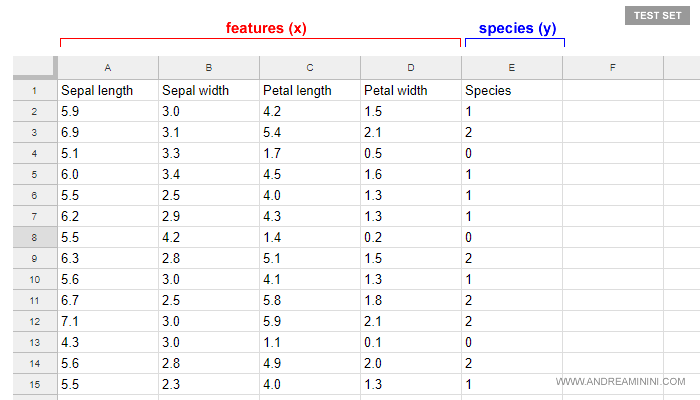Click the www.andreaminini.com watermark text
Screen dimensions: 700x400
coord(620,381)
